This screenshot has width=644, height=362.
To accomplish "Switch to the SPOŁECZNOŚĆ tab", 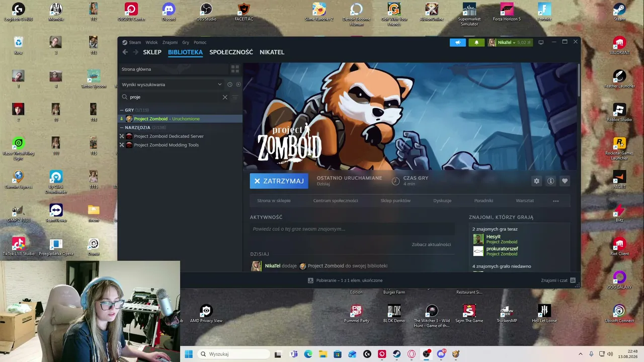I will click(231, 52).
